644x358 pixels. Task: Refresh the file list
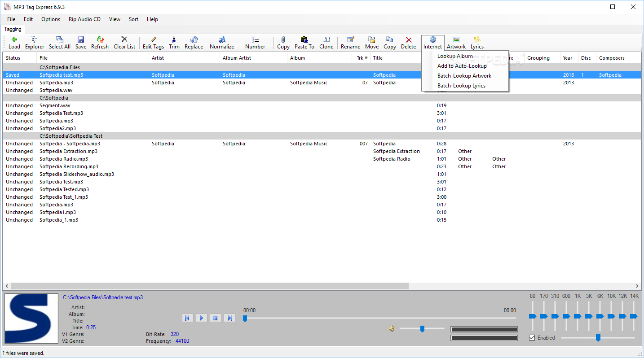point(100,43)
